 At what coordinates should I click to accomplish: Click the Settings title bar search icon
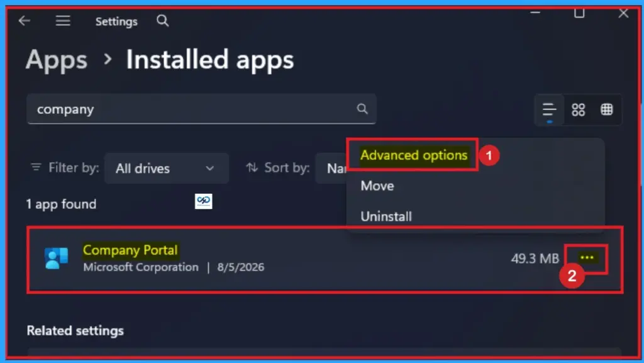(x=163, y=21)
